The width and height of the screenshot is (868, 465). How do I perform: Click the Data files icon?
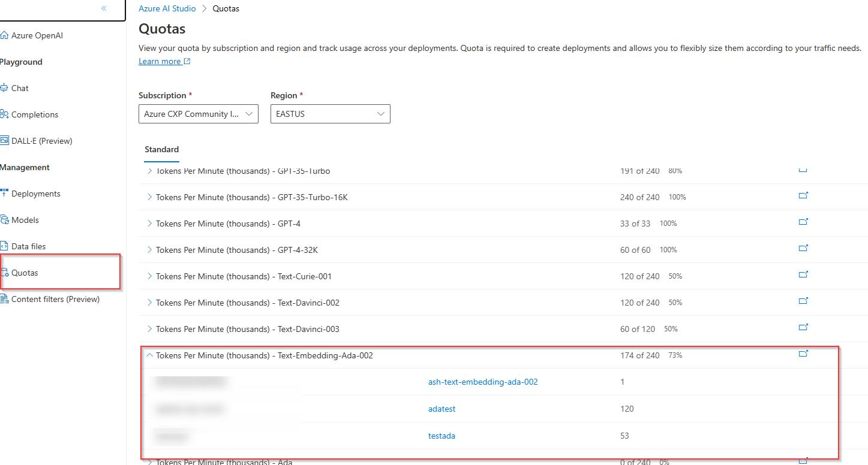pyautogui.click(x=4, y=246)
